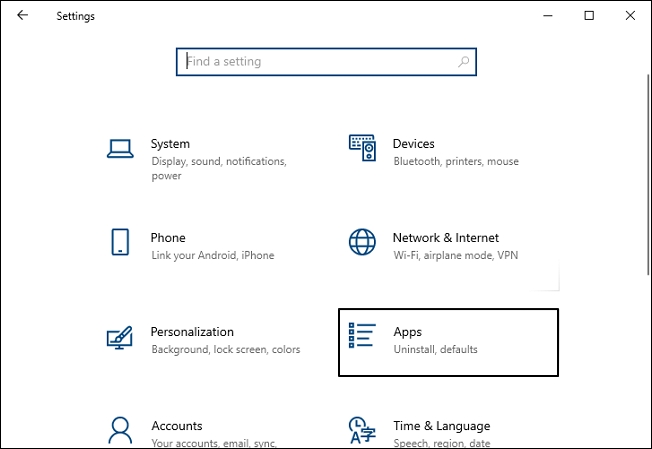Click the vertical scrollbar thumb
Viewport: 652px width, 449px height.
pyautogui.click(x=649, y=174)
